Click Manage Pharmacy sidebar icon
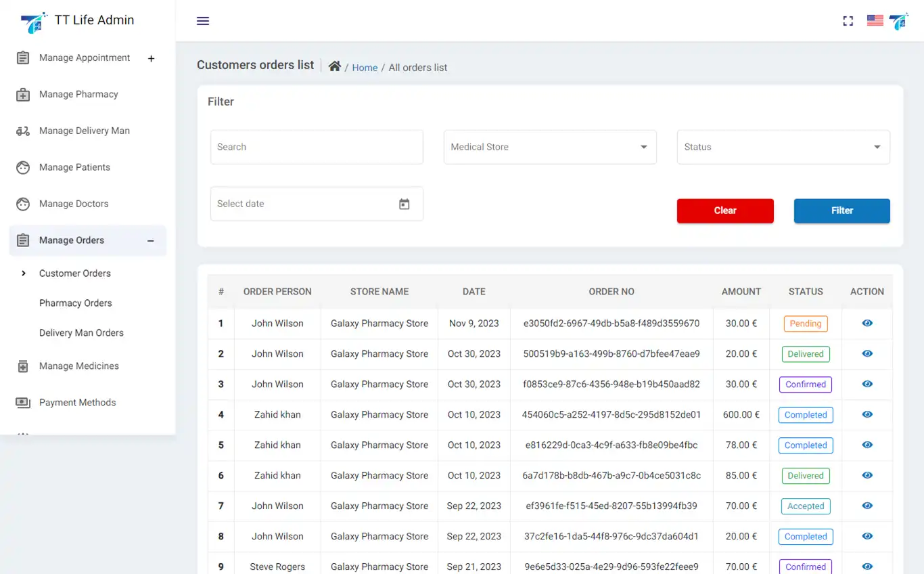Screen dimensions: 924x574 point(23,95)
